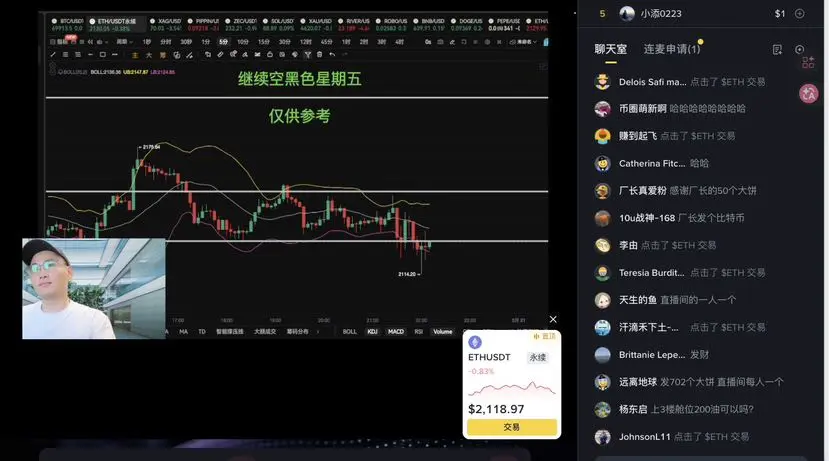Expand the indicator list arrow after 筹码分布
The width and height of the screenshot is (829, 461).
(318, 331)
